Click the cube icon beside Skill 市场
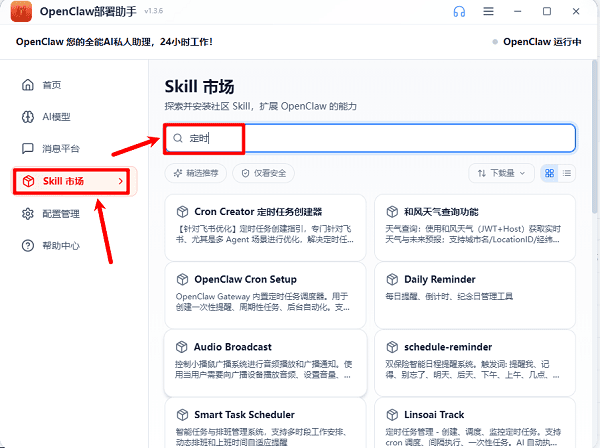 click(x=29, y=181)
